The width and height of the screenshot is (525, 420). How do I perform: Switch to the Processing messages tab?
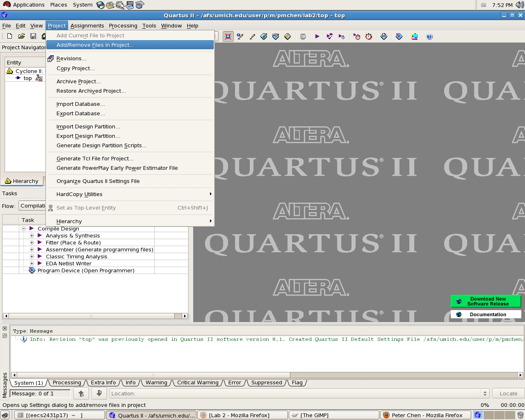[x=67, y=383]
